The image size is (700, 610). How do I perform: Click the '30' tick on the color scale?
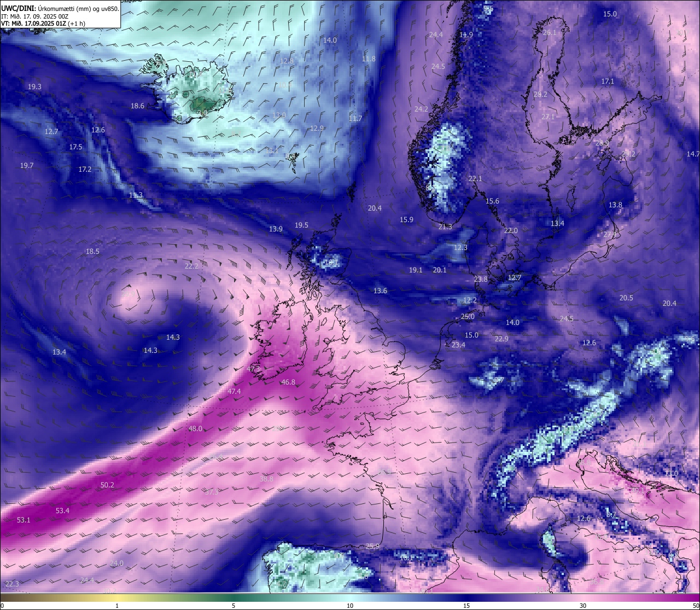point(583,606)
